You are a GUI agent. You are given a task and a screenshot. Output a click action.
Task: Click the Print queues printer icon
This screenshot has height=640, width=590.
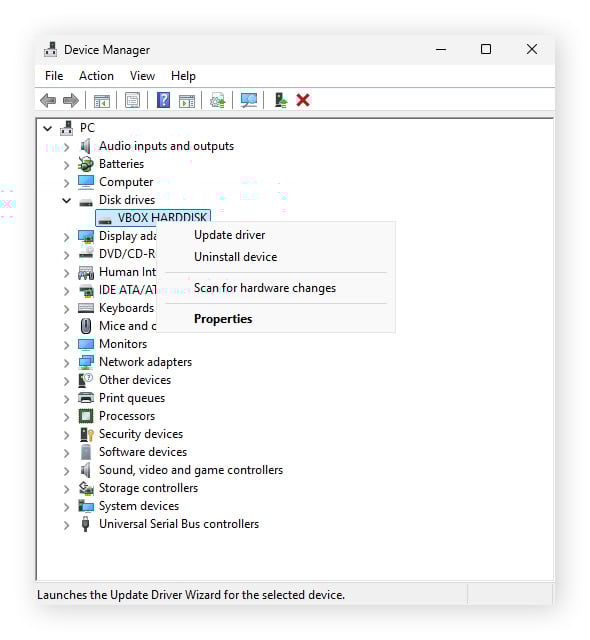click(86, 398)
